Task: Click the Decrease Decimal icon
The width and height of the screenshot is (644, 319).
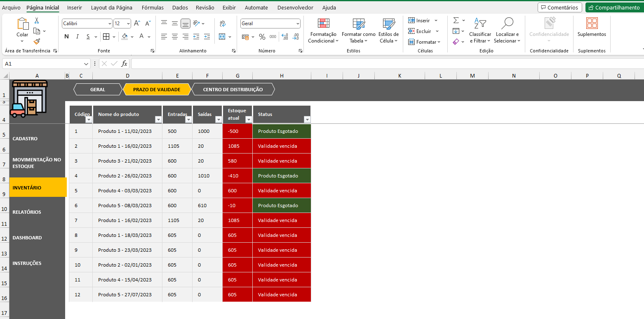Action: (296, 37)
